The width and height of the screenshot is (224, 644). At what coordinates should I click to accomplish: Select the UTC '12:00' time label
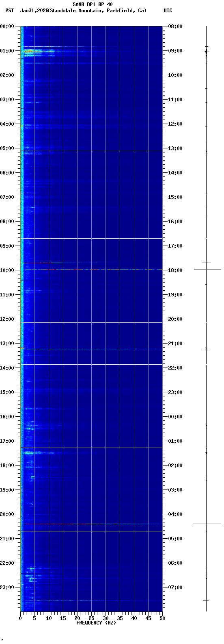pos(175,124)
